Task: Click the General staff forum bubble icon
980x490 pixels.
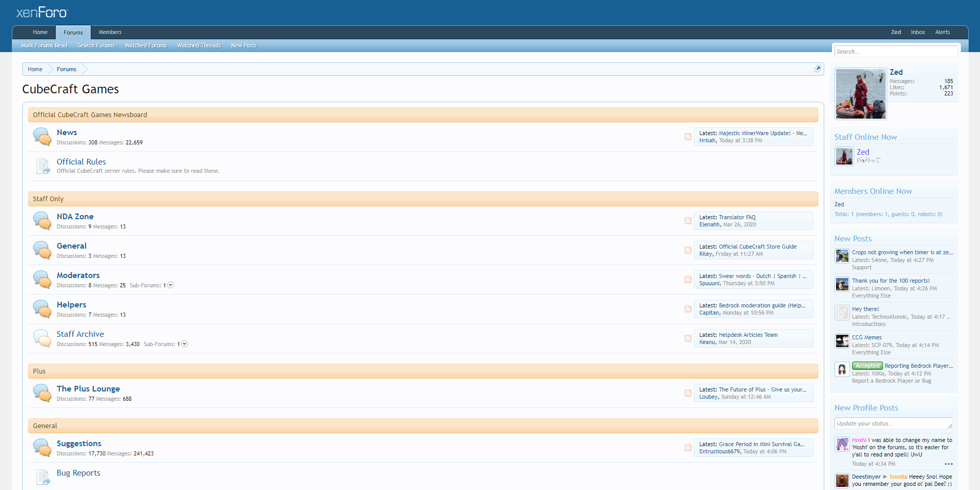Action: point(42,250)
